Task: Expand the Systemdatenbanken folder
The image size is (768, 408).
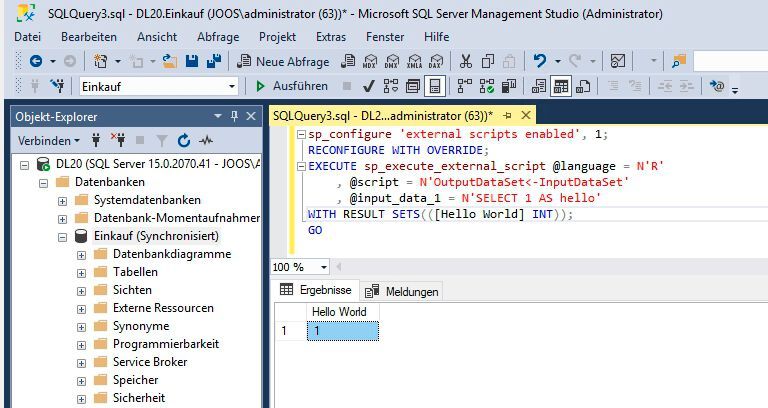Action: [62, 201]
